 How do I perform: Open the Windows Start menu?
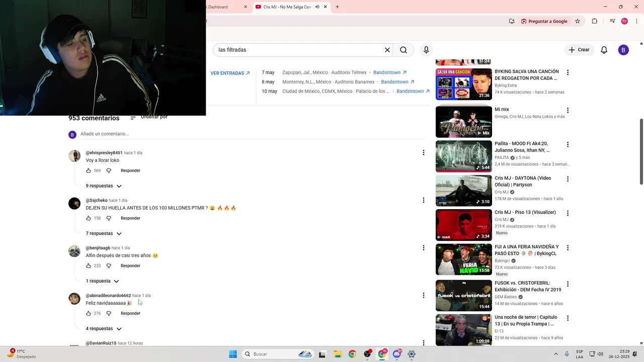pyautogui.click(x=233, y=354)
